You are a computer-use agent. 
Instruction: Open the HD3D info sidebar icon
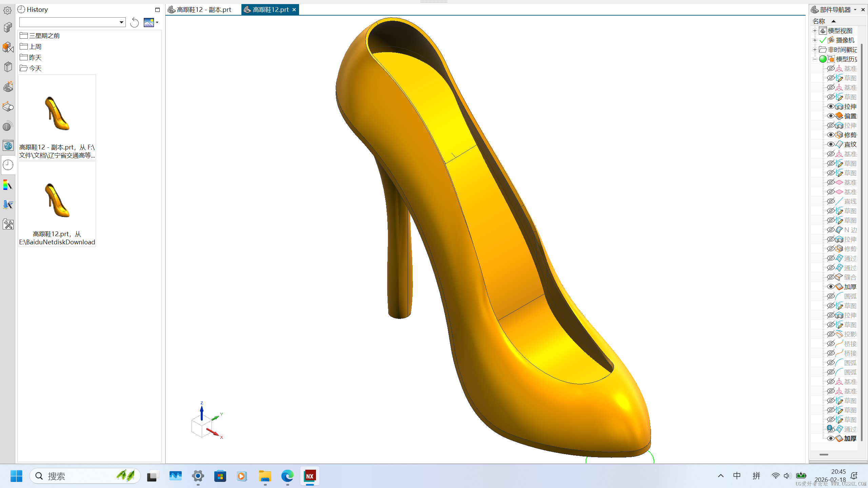(7, 126)
